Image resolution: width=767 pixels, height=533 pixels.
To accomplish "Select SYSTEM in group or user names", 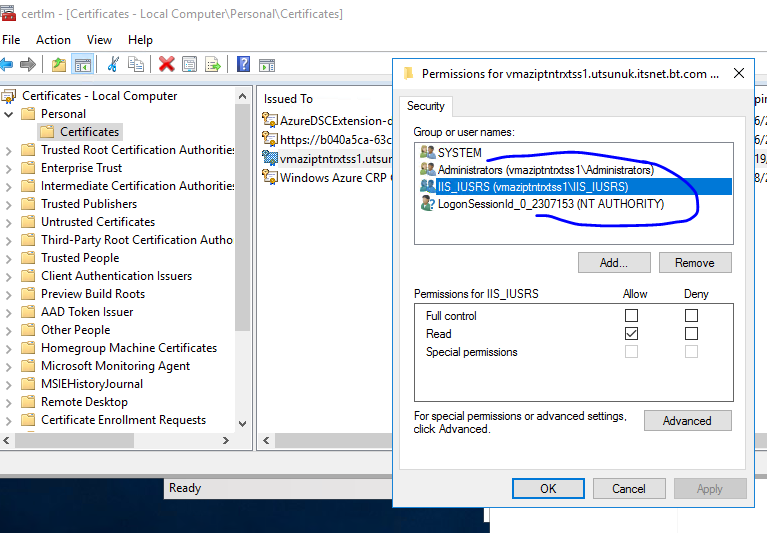I will 459,153.
